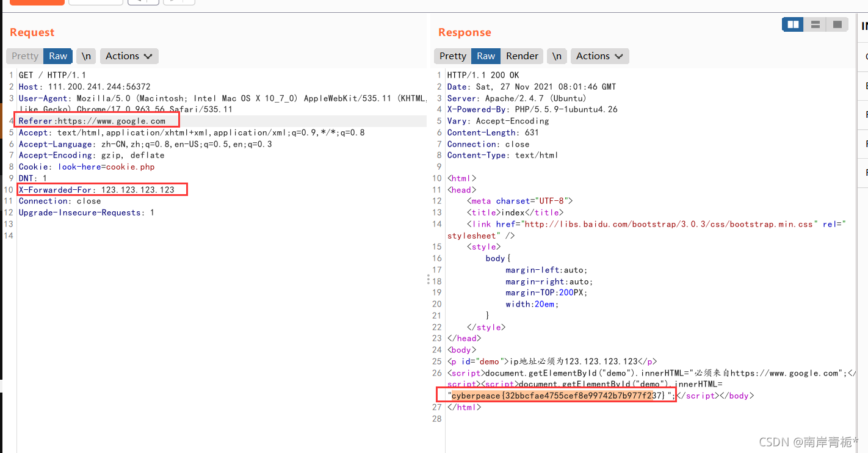Click the closing </head> tag line
This screenshot has width=868, height=453.
click(464, 338)
